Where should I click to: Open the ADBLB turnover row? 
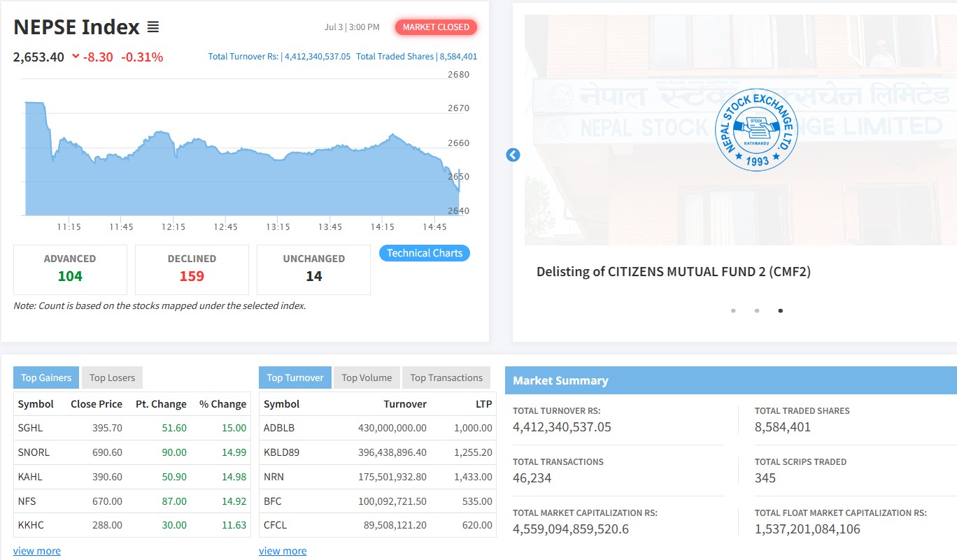point(378,428)
